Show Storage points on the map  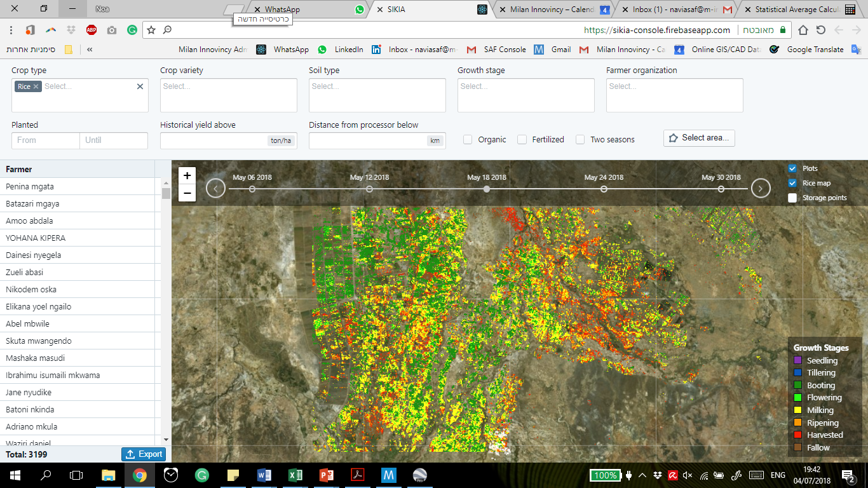[x=792, y=198]
